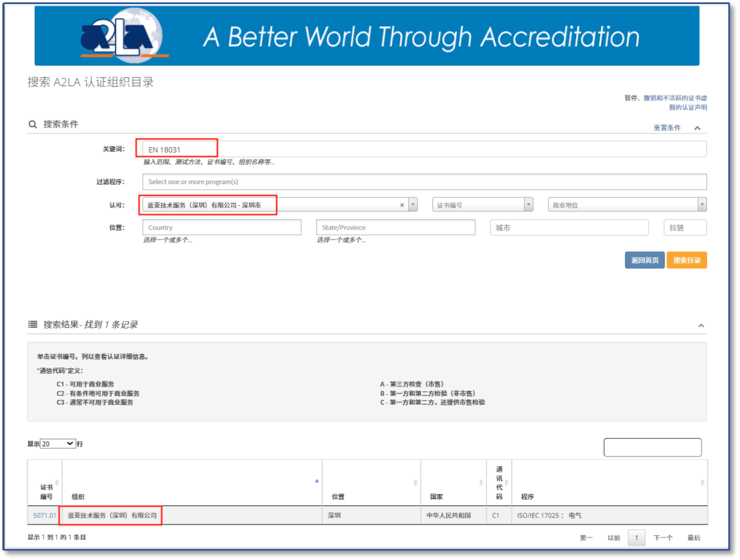
Task: Click the zip code input field
Action: 684,227
